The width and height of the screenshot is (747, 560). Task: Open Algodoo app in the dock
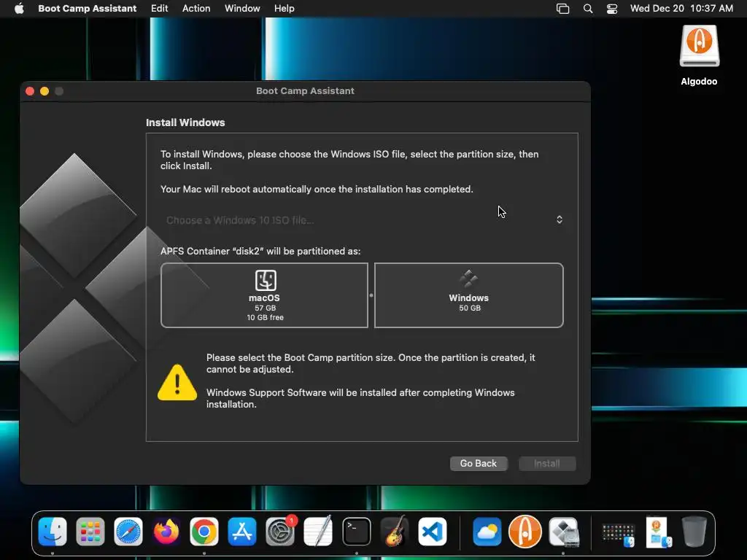tap(525, 532)
